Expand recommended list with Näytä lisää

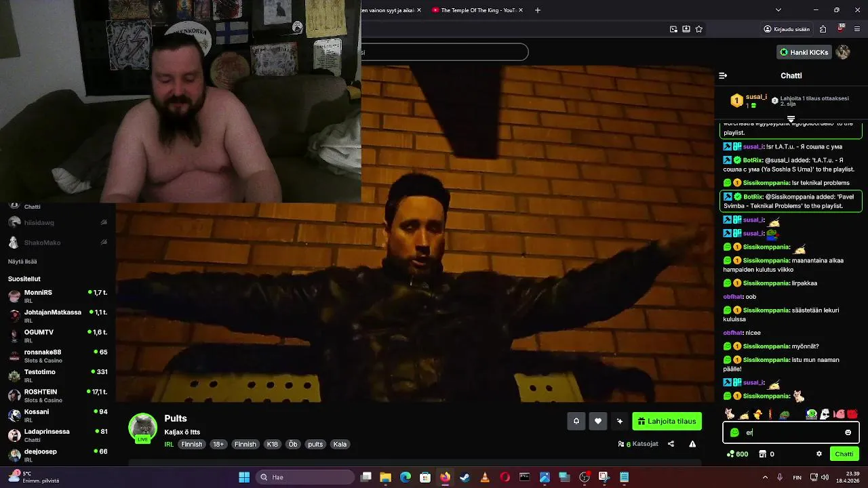pyautogui.click(x=22, y=261)
